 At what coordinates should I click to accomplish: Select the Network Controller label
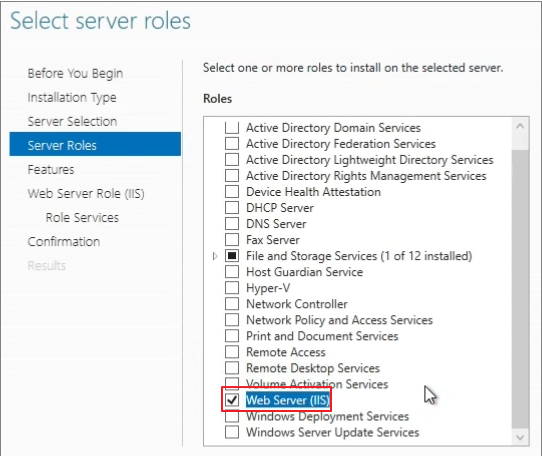pyautogui.click(x=297, y=304)
